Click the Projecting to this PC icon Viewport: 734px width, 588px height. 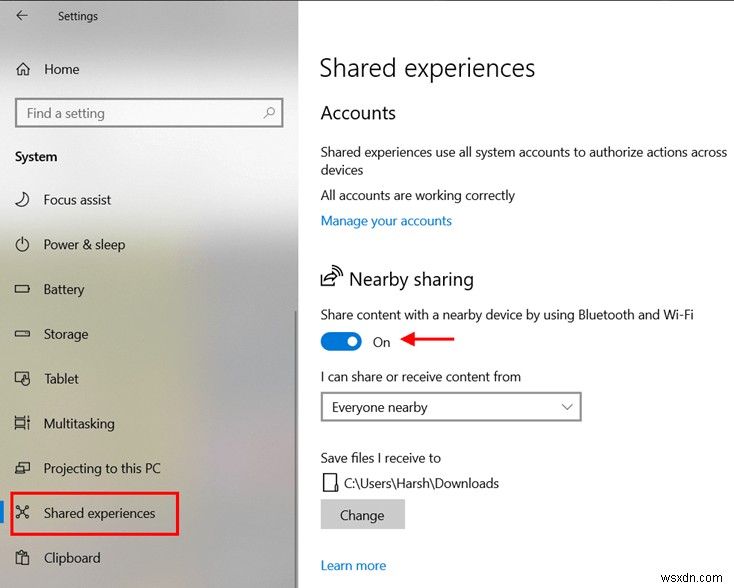pos(23,469)
